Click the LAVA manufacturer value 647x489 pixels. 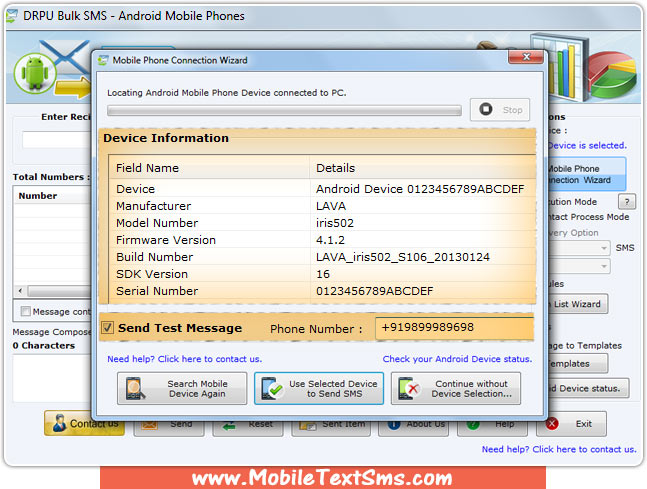331,206
